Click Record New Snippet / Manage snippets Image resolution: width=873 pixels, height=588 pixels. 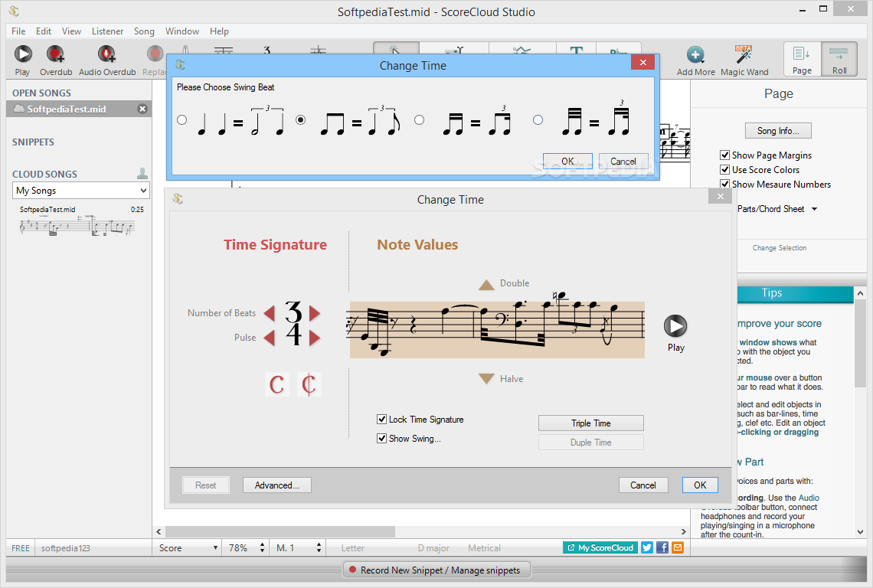pyautogui.click(x=436, y=570)
